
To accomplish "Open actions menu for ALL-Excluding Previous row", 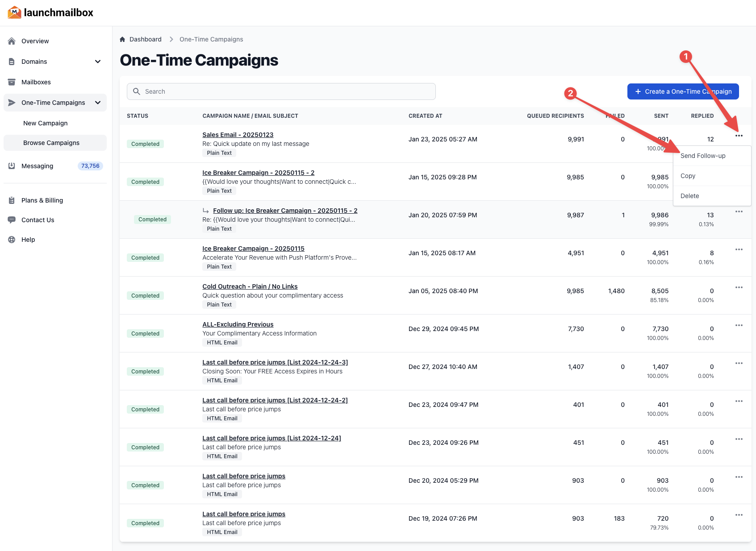I will [739, 325].
